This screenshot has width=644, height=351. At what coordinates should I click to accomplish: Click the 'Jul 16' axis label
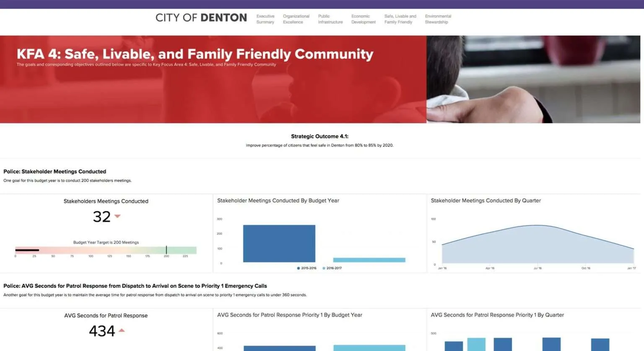538,268
